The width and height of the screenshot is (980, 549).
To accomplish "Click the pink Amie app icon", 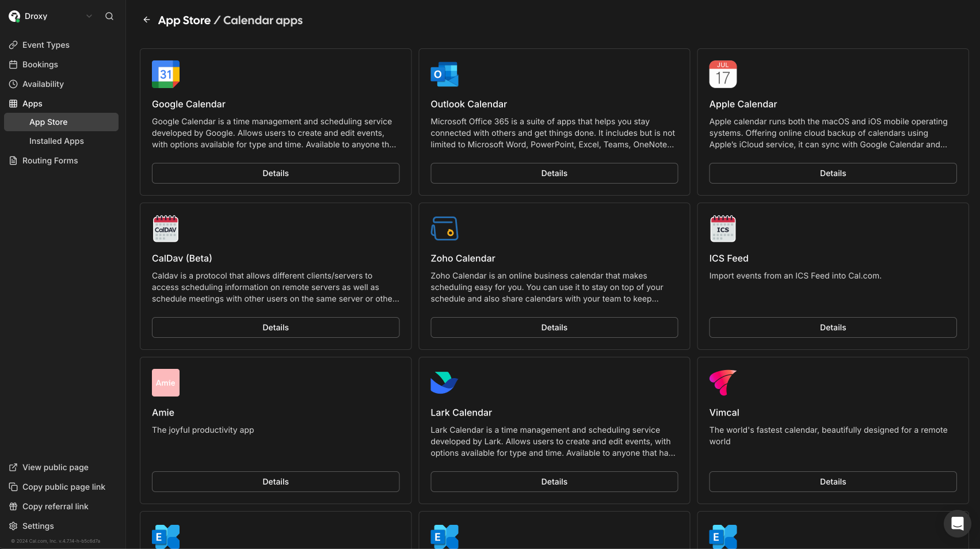I will click(165, 382).
